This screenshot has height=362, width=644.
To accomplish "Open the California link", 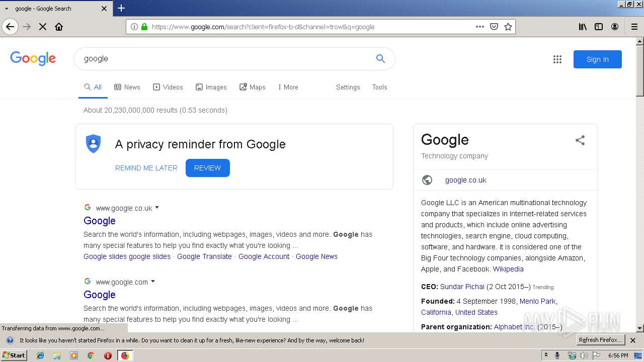I will click(436, 312).
